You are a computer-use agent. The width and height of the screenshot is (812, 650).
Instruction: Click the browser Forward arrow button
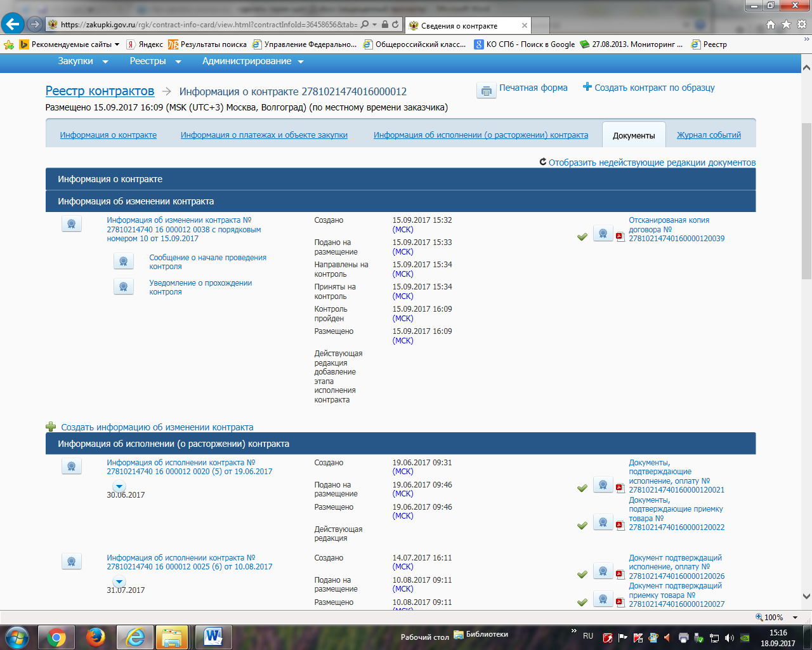point(35,25)
